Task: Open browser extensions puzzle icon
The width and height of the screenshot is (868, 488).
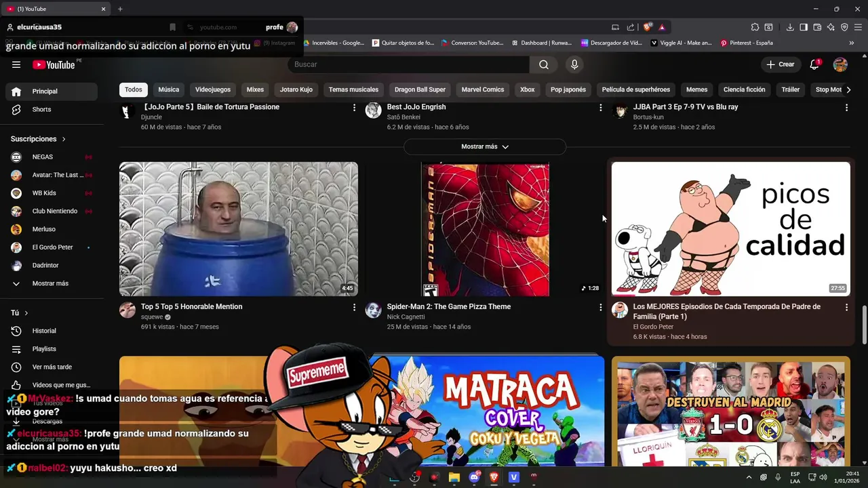Action: click(x=755, y=27)
